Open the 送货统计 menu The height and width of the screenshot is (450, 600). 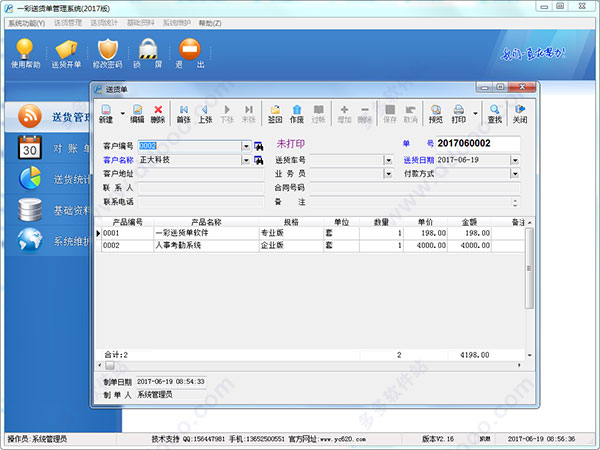click(x=104, y=23)
